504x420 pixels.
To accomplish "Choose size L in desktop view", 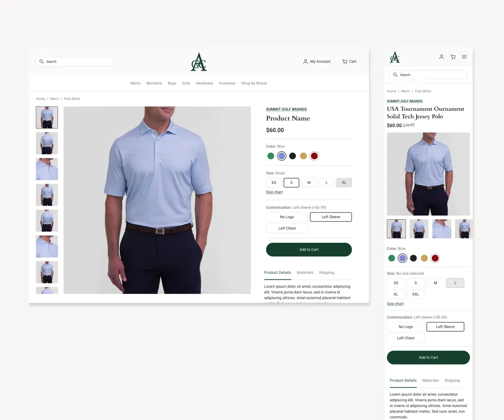I will click(326, 183).
